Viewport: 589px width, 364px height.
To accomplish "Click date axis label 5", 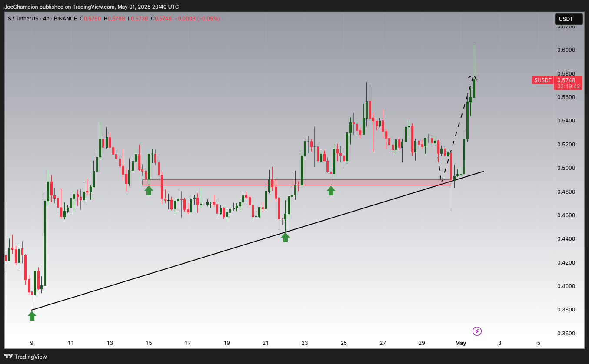I will coord(539,343).
